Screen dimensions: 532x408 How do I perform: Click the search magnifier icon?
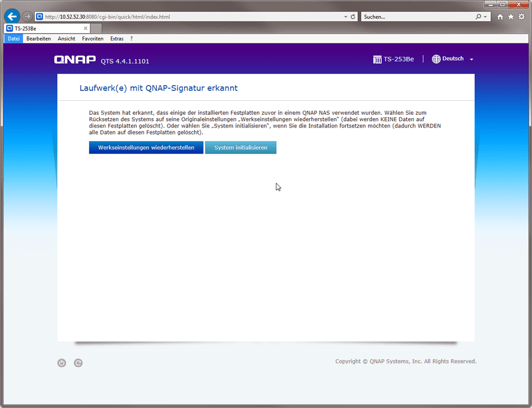(478, 17)
